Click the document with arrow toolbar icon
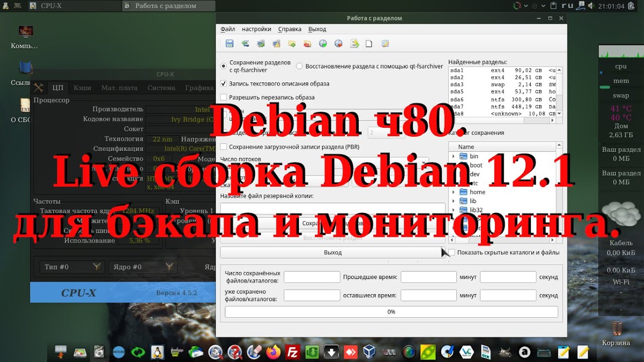This screenshot has width=644, height=362. point(354,44)
